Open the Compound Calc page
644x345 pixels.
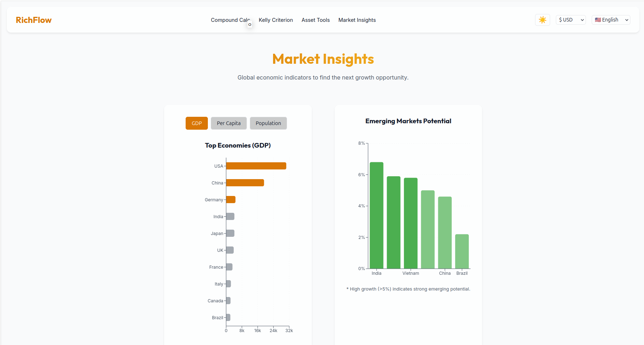[x=230, y=20]
